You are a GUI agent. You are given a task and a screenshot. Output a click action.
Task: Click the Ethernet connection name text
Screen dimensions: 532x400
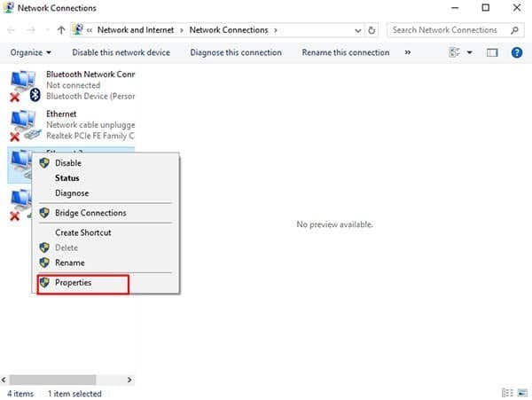[x=61, y=114]
